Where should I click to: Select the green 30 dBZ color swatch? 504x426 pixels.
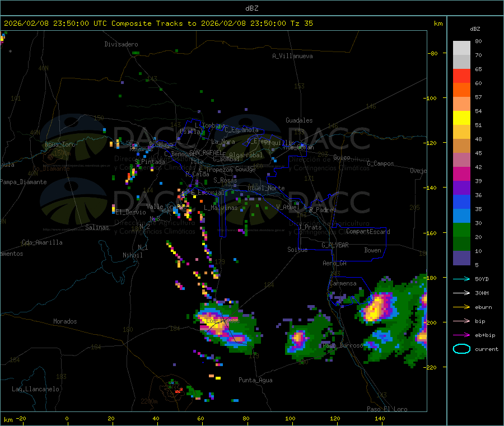(x=461, y=230)
